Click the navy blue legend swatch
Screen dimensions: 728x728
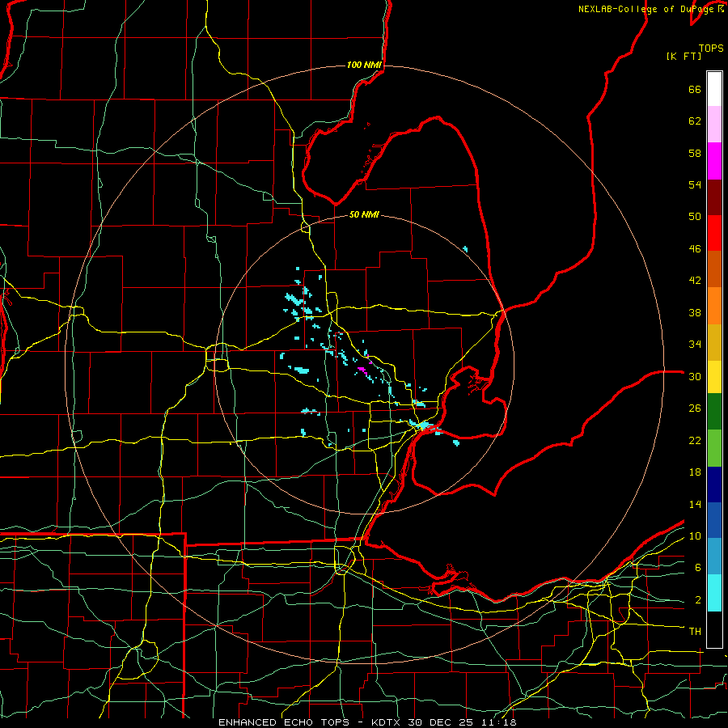click(714, 485)
